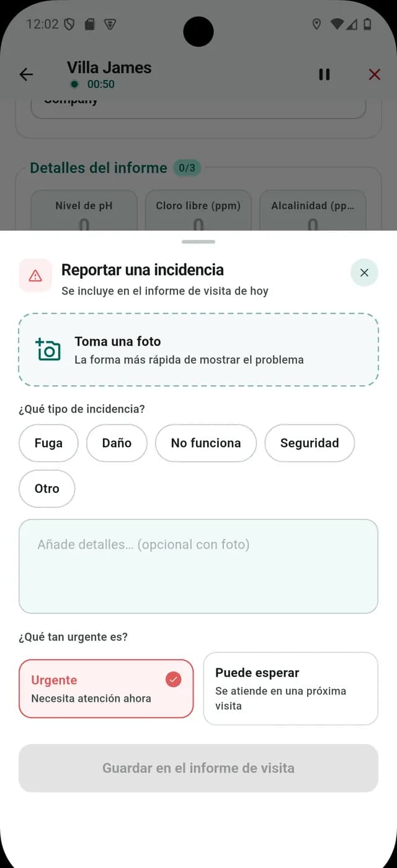The width and height of the screenshot is (397, 868).
Task: Focus the Añade detalles text field
Action: click(198, 567)
